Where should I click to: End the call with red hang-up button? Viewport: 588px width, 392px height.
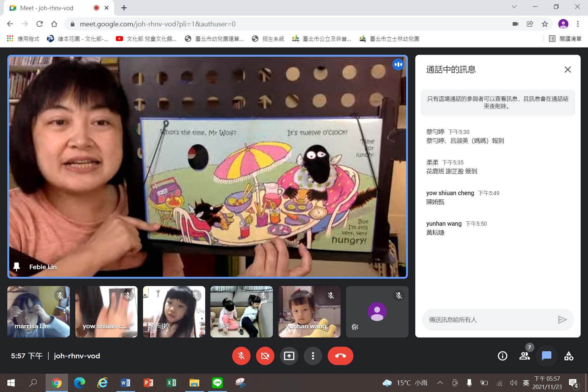coord(340,356)
